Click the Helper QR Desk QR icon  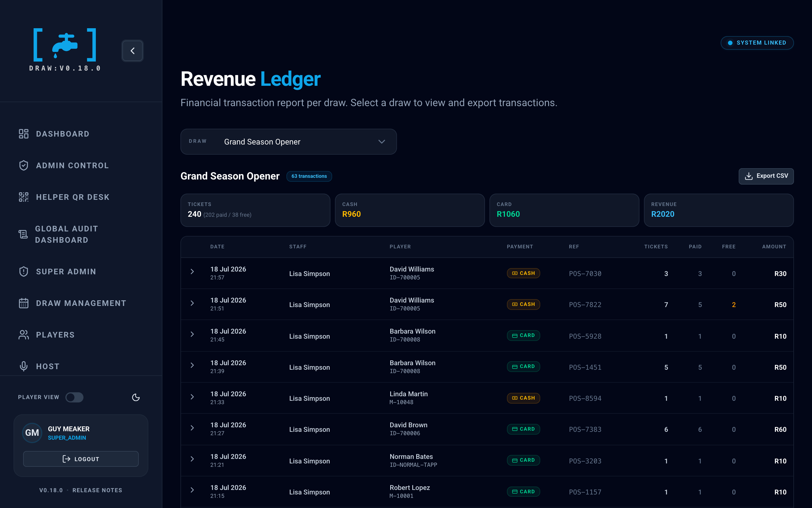[x=23, y=197]
